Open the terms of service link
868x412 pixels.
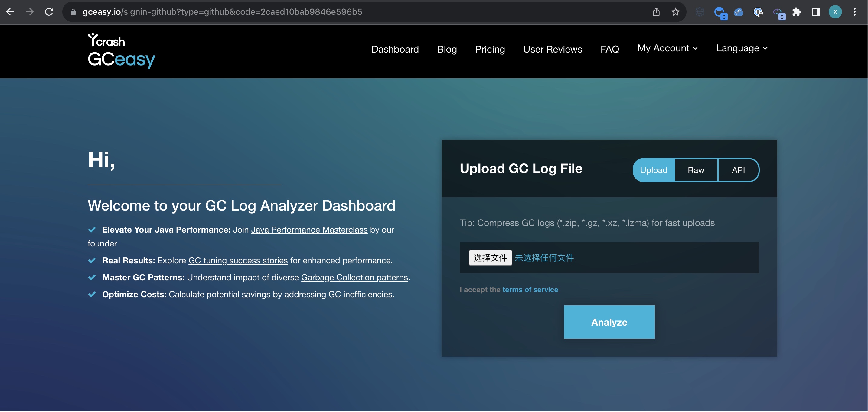[x=530, y=289]
